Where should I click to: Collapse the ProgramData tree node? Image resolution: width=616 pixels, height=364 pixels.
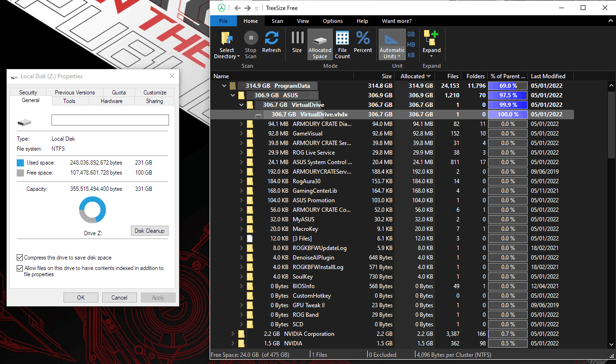(224, 86)
